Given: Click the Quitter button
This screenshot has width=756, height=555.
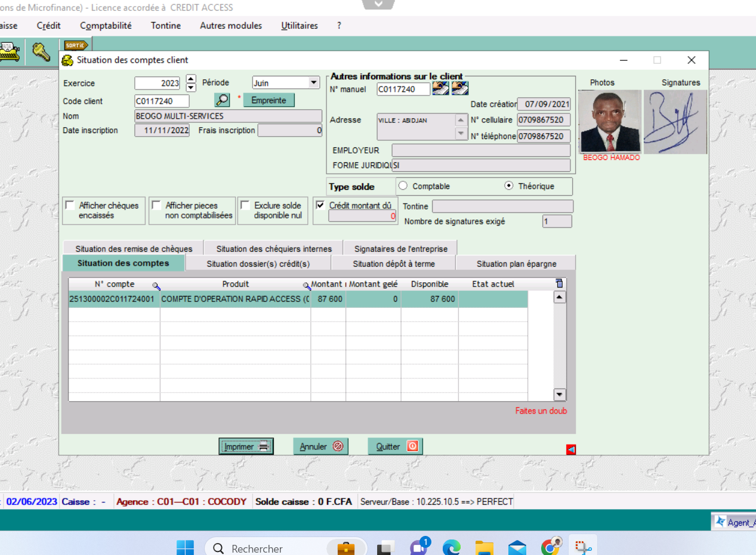Looking at the screenshot, I should point(395,446).
